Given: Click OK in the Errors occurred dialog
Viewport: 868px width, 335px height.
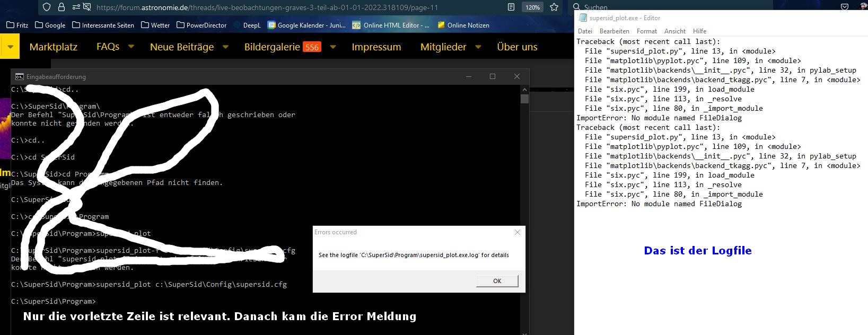Looking at the screenshot, I should (497, 281).
